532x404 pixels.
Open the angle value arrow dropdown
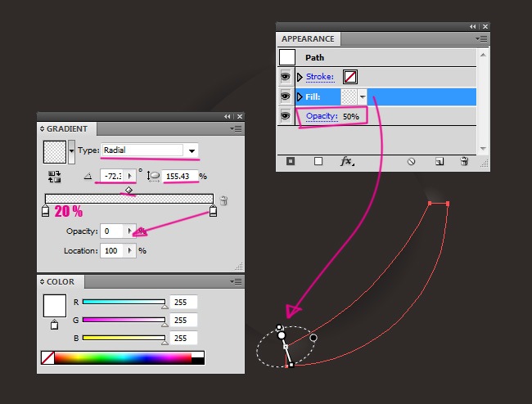129,177
